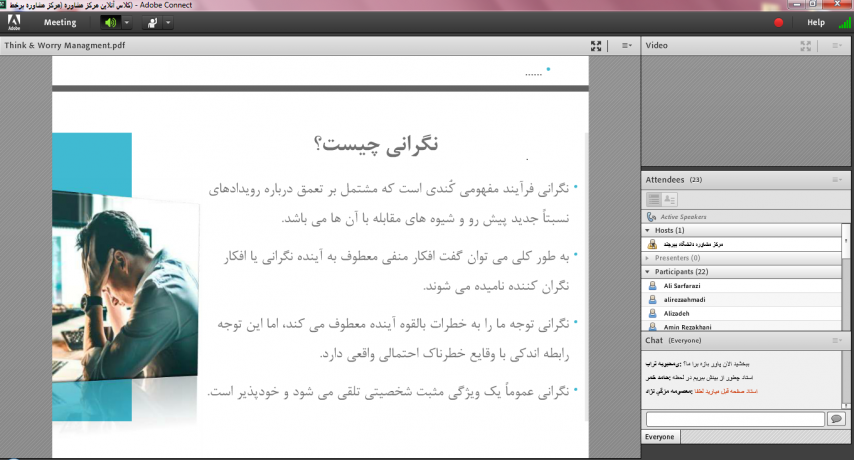The height and width of the screenshot is (460, 854).
Task: Toggle full screen for the Share pod
Action: [x=596, y=46]
